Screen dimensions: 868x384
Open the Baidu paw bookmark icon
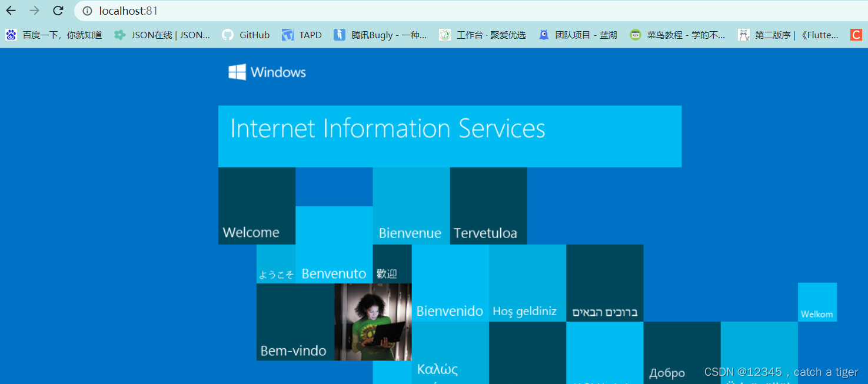coord(11,35)
